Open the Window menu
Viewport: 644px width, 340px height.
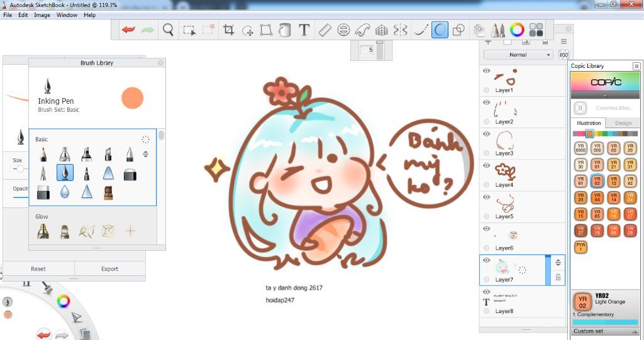(x=67, y=15)
